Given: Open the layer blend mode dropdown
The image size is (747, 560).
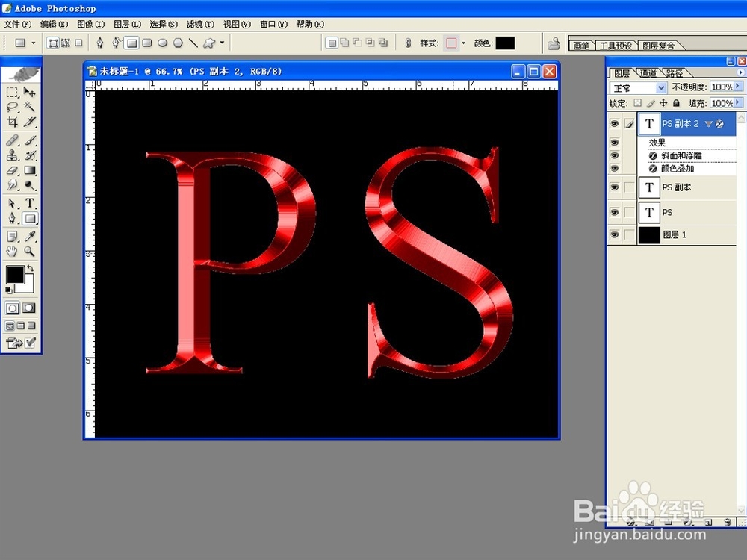Looking at the screenshot, I should pyautogui.click(x=661, y=88).
